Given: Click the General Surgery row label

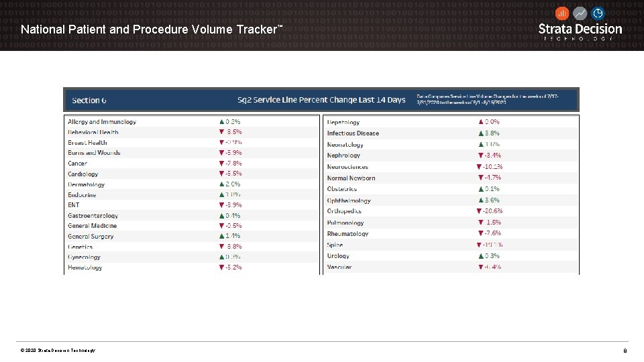Looking at the screenshot, I should pyautogui.click(x=91, y=237).
